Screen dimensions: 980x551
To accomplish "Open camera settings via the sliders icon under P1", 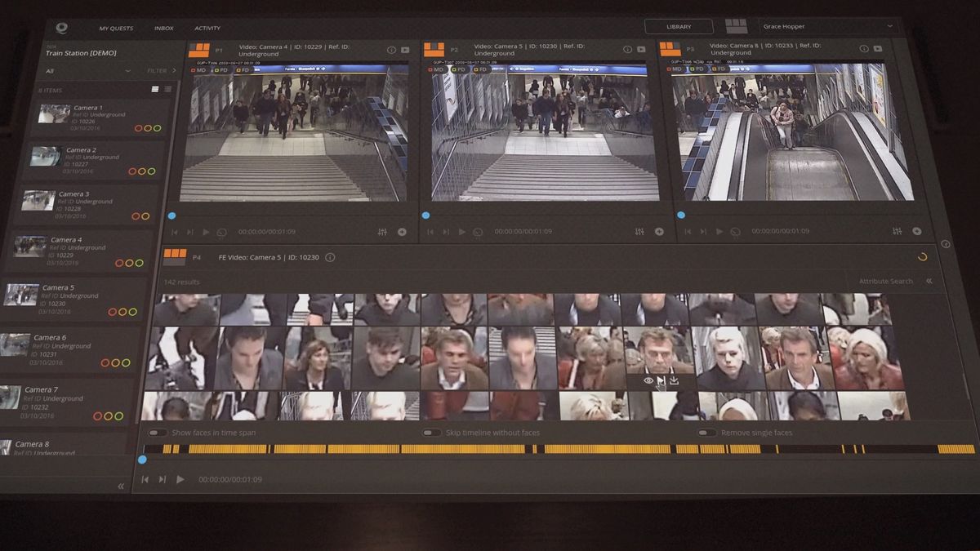I will [x=381, y=231].
